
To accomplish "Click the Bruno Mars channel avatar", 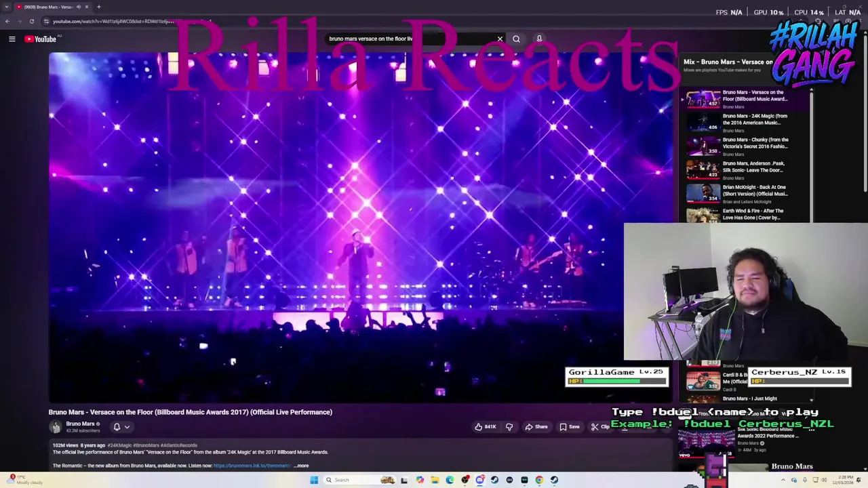I will [x=56, y=426].
